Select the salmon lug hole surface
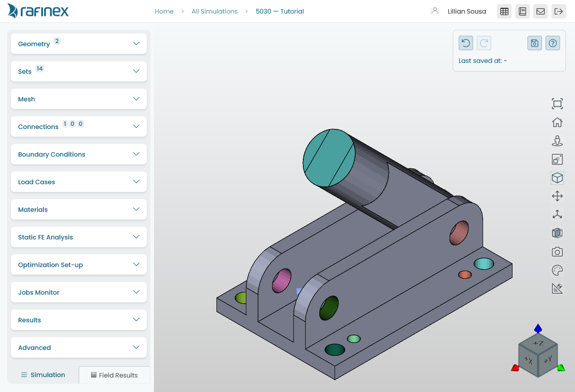 coord(459,232)
